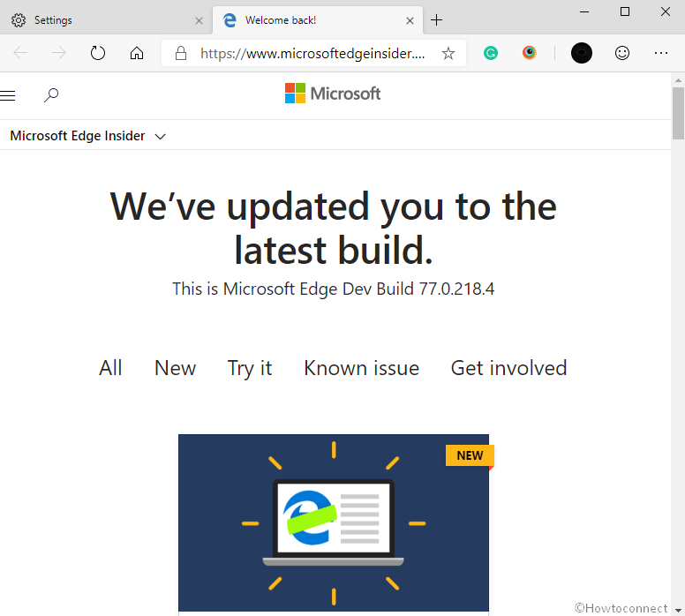Select the Get involved filter
The image size is (685, 616).
pyautogui.click(x=509, y=368)
